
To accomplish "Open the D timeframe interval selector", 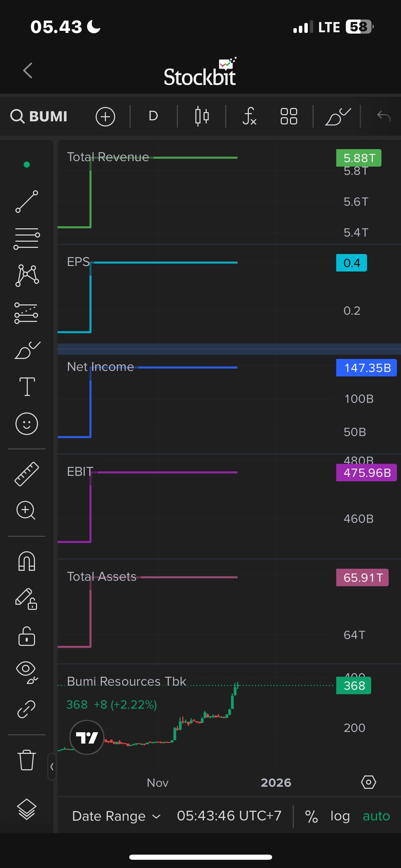I will coord(153,116).
